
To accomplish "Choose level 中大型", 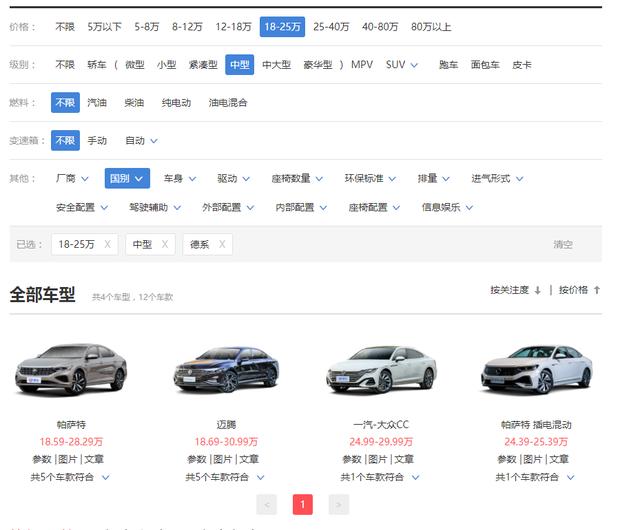I will click(276, 65).
